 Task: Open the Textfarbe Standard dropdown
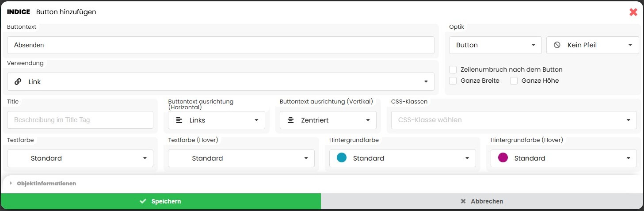80,158
